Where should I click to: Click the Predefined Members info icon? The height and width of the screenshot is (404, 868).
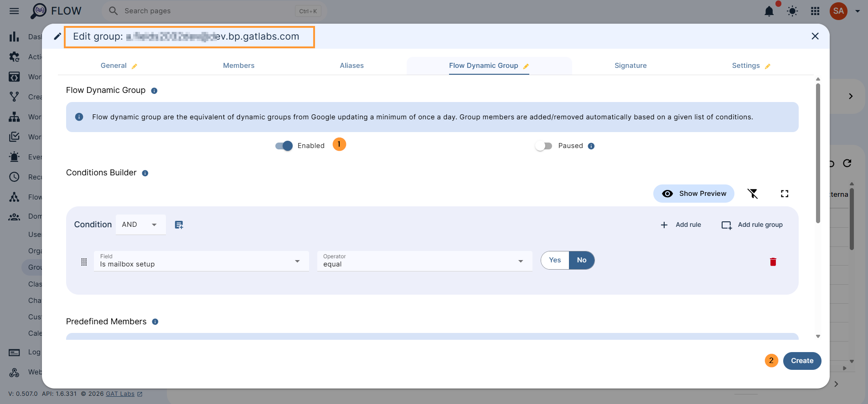click(x=155, y=322)
